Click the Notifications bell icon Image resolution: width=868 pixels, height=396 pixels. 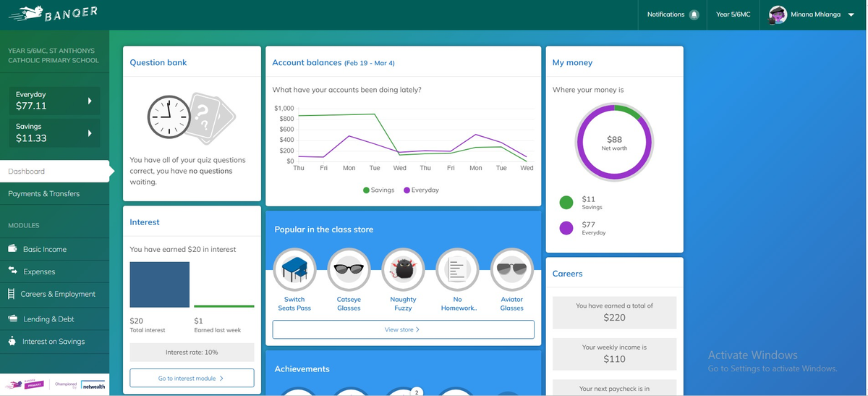[x=694, y=14]
